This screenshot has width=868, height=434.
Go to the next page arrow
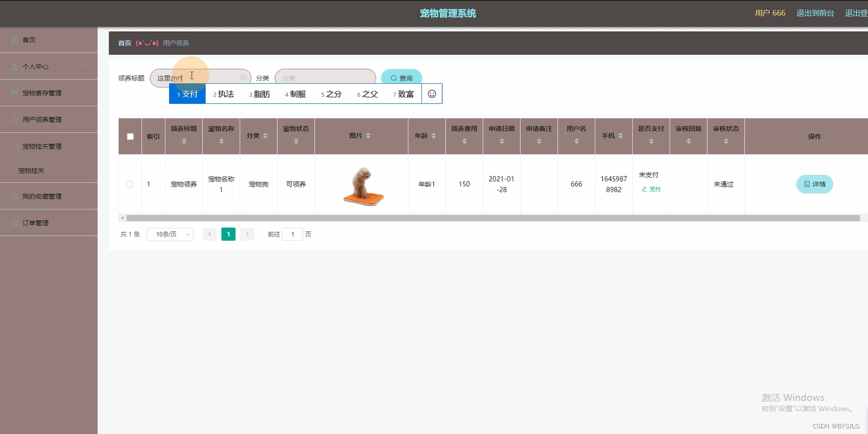click(247, 234)
